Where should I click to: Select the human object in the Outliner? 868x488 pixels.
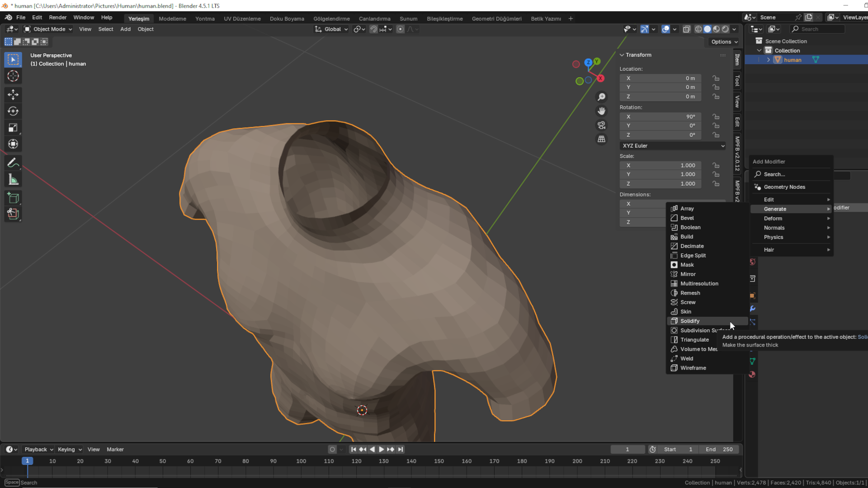[792, 60]
